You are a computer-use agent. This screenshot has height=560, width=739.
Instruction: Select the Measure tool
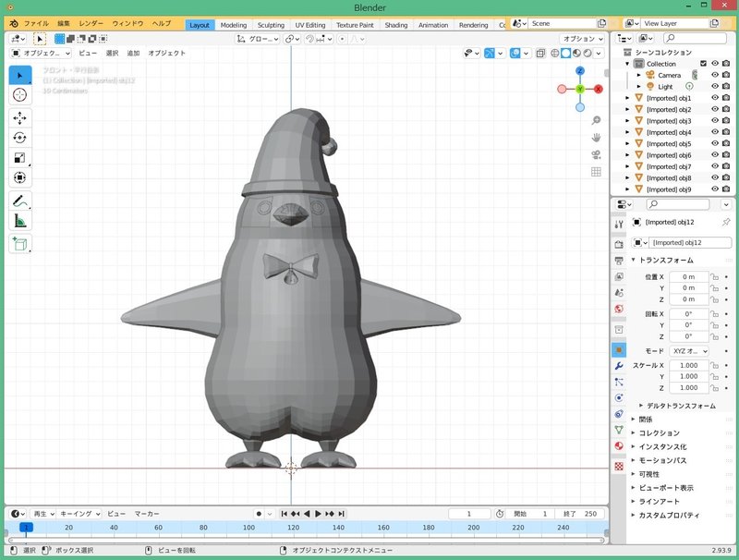[19, 221]
